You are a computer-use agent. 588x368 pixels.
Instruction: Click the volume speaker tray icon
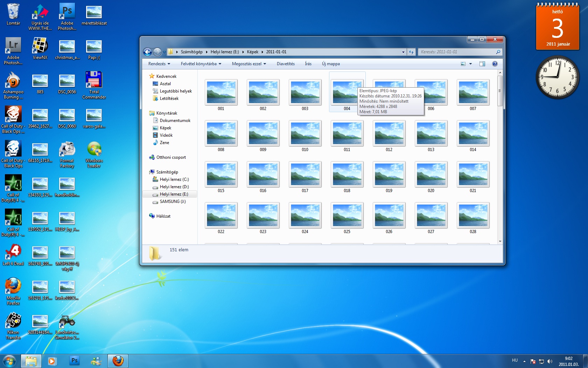coord(549,361)
